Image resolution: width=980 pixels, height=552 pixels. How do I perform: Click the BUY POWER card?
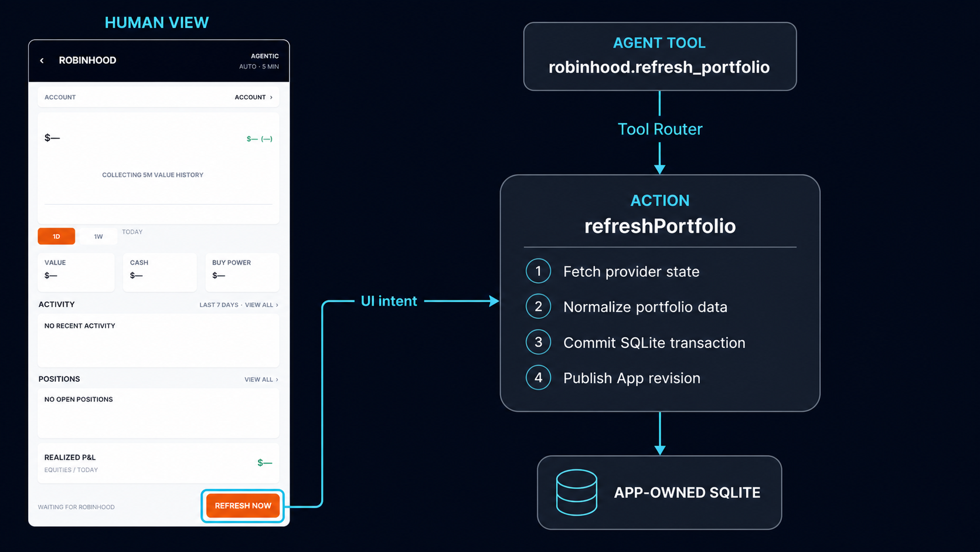[x=242, y=272]
